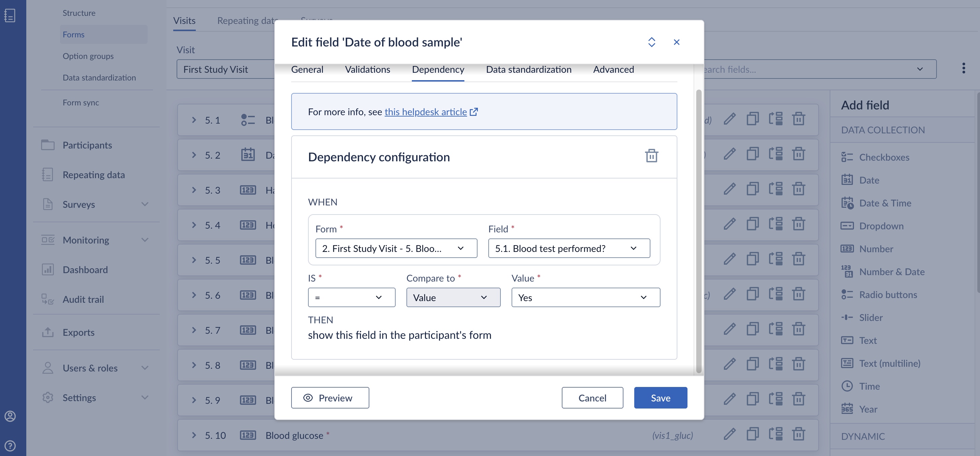
Task: Open the Exports page
Action: pos(79,332)
